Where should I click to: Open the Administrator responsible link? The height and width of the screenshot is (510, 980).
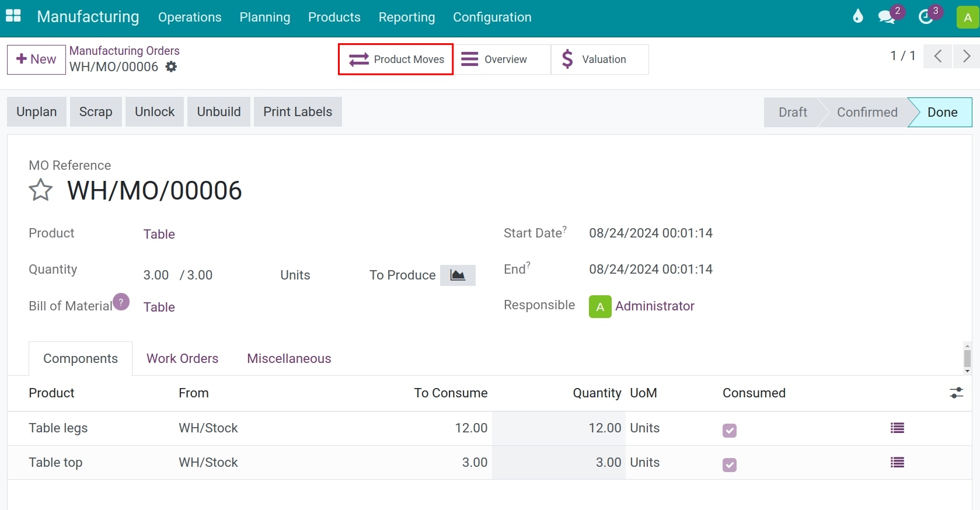click(x=655, y=306)
